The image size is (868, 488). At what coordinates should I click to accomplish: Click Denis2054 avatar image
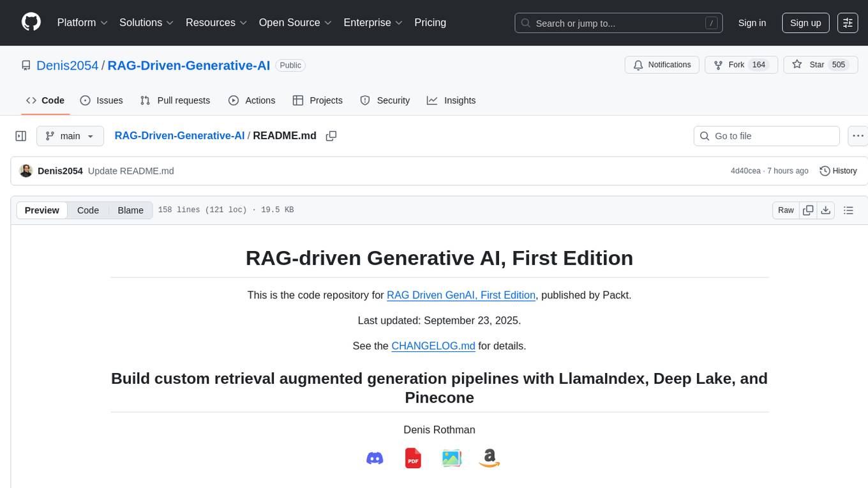tap(26, 171)
